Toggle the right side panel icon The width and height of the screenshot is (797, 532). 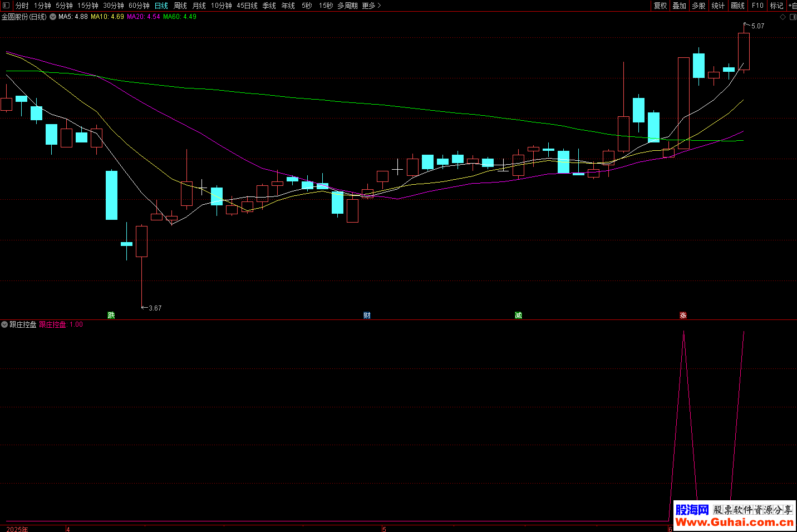click(793, 17)
